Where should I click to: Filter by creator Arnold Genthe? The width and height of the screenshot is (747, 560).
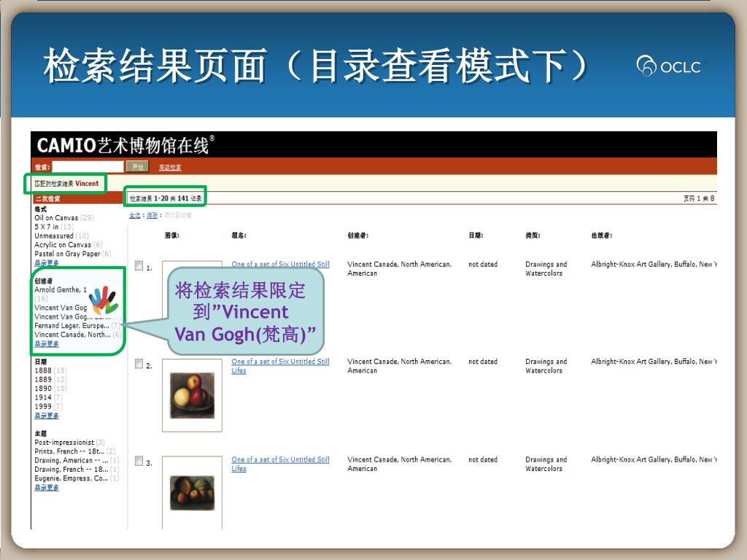(61, 289)
